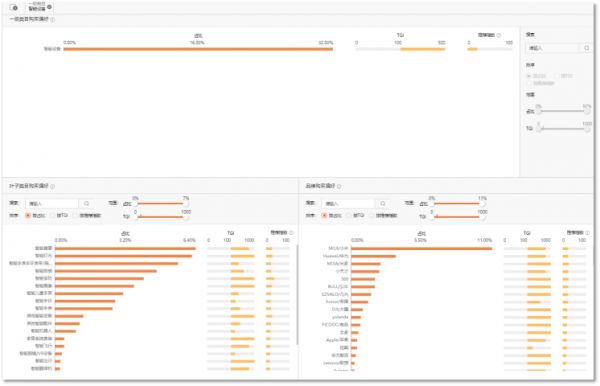Click right handle of leaf panel 占比 slider
Viewport: 600px width, 386px height.
click(x=185, y=204)
